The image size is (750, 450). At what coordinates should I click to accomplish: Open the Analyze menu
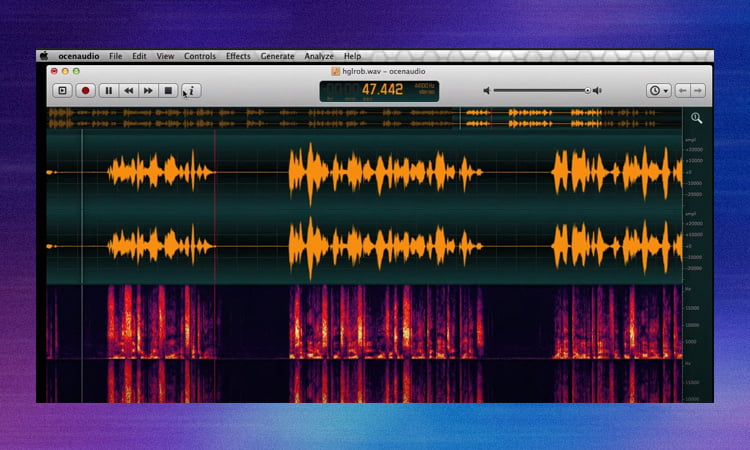pyautogui.click(x=319, y=56)
